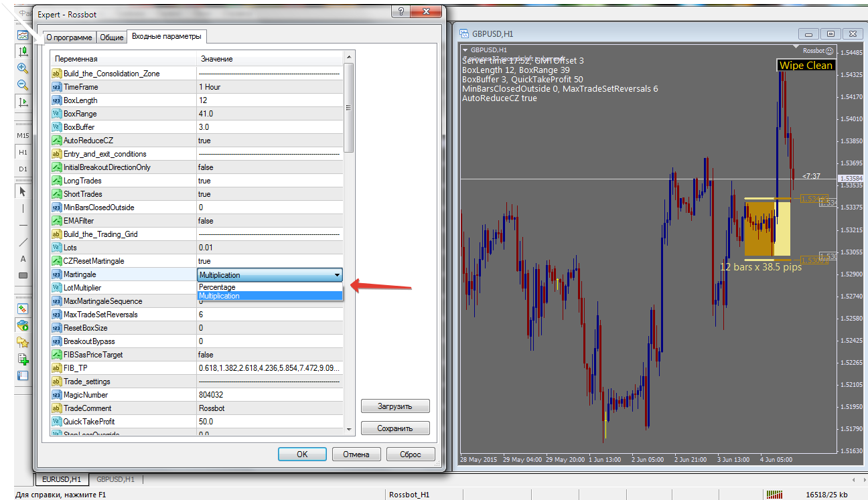Viewport: 868px width, 500px height.
Task: Select the horizontal line drawing tool
Action: [23, 225]
